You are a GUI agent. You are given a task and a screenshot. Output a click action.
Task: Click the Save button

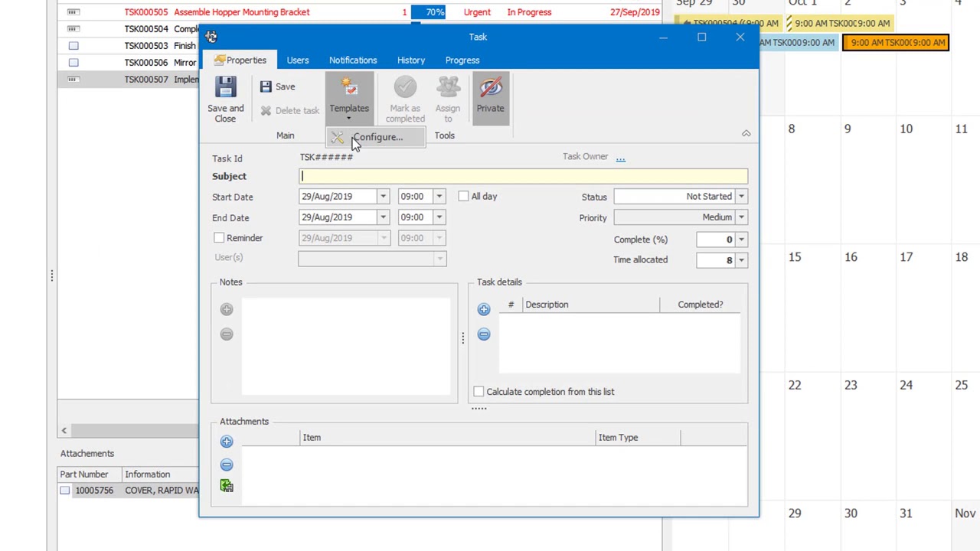pos(278,87)
